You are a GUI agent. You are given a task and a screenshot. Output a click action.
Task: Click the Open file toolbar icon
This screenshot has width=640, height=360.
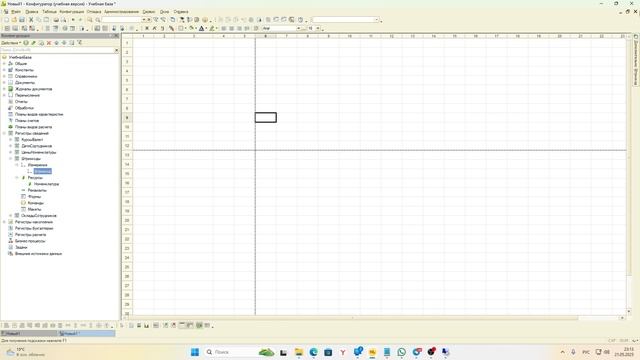[14, 20]
